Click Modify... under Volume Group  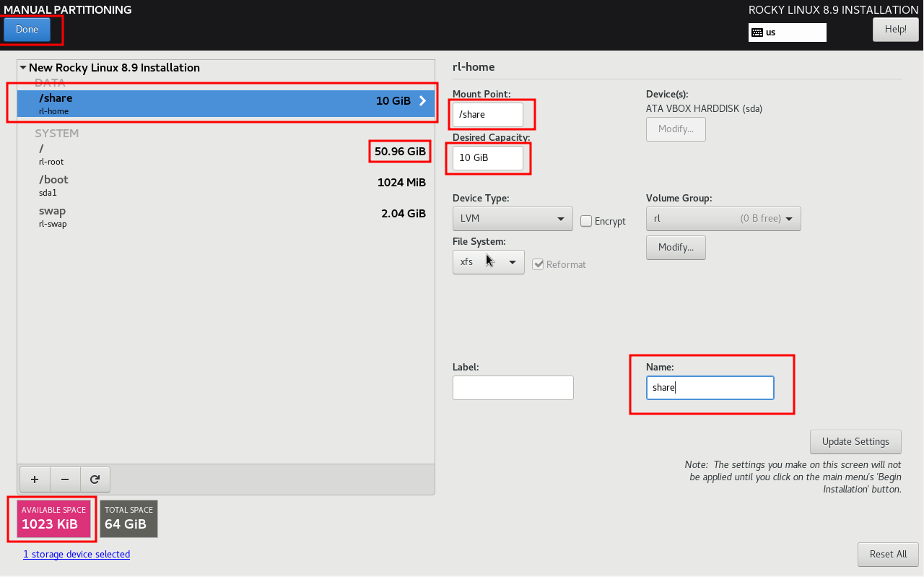[676, 247]
